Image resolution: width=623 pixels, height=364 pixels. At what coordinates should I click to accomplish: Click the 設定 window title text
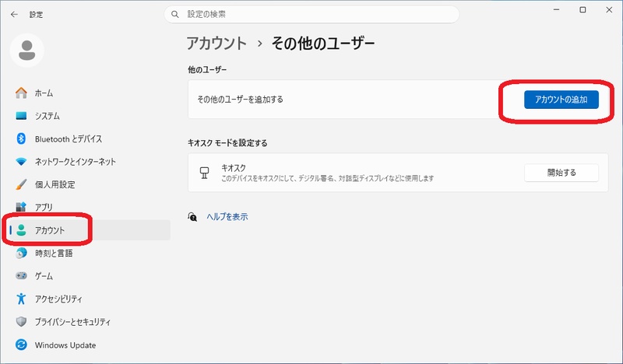click(x=36, y=15)
